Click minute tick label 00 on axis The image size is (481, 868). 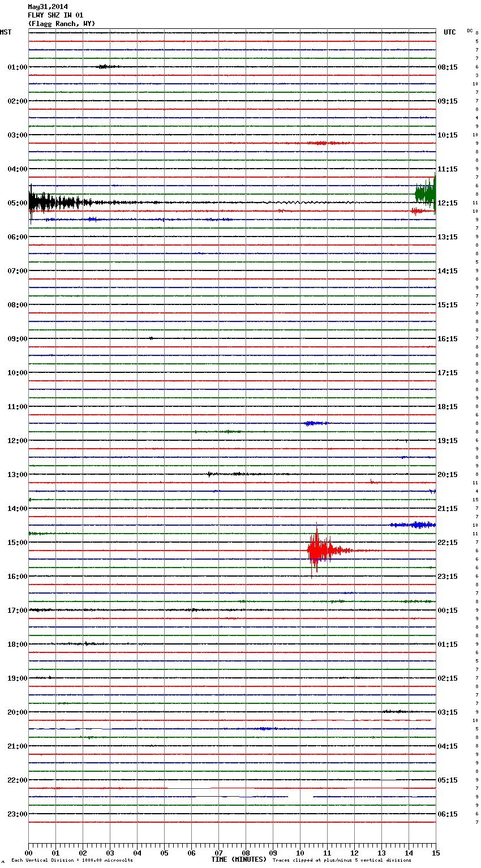pos(28,853)
